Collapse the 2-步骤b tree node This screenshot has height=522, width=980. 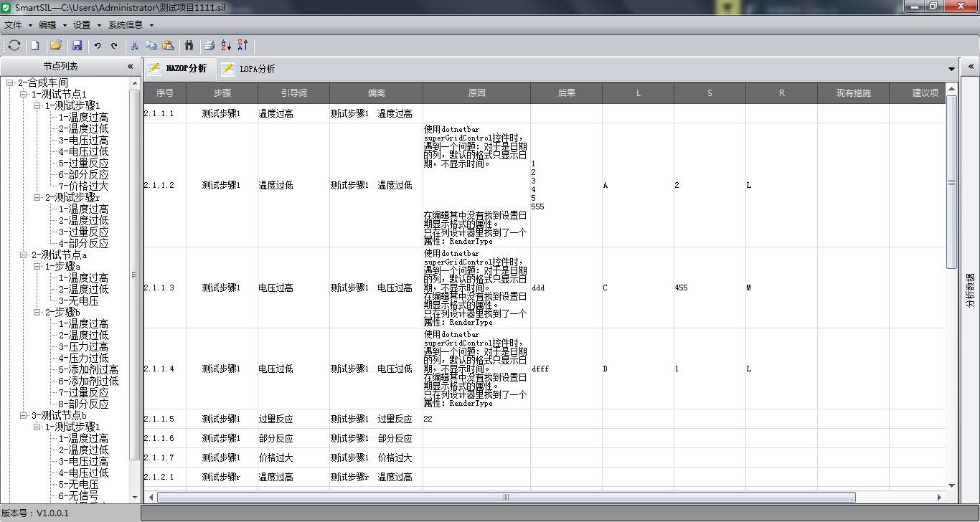click(x=37, y=313)
